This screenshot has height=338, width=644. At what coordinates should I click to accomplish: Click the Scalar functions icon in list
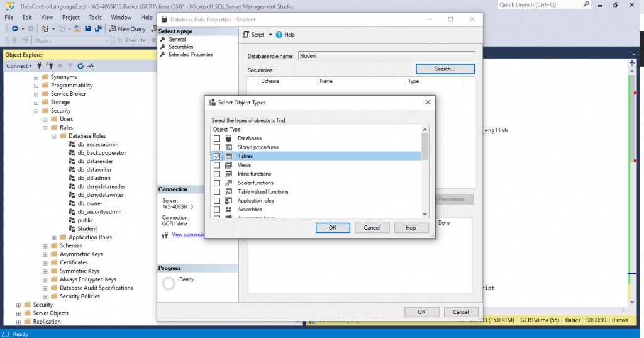[x=229, y=183]
